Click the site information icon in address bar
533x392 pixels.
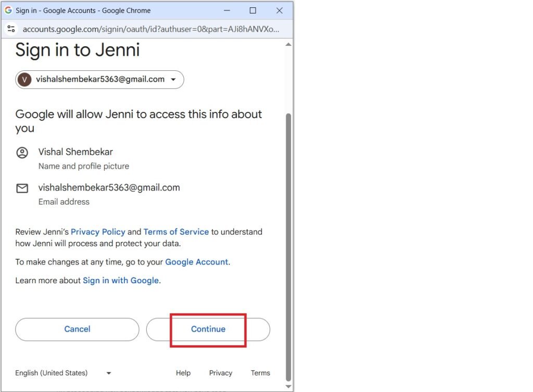[x=11, y=29]
